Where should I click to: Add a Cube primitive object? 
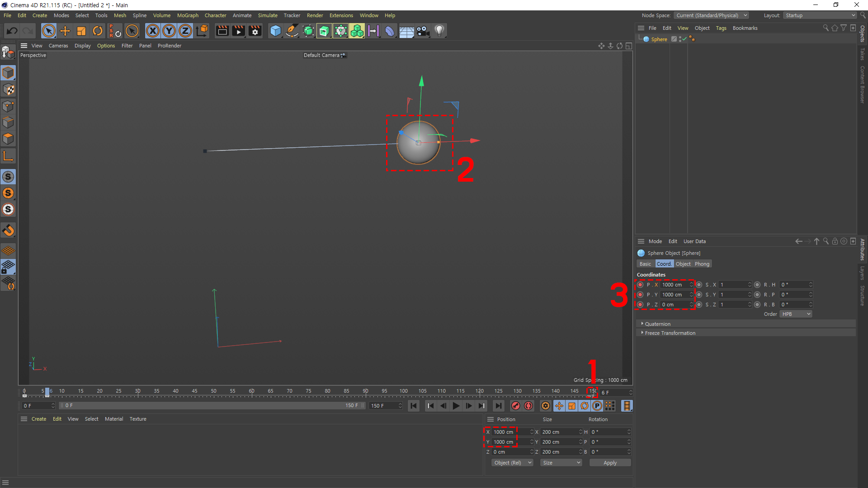point(275,31)
